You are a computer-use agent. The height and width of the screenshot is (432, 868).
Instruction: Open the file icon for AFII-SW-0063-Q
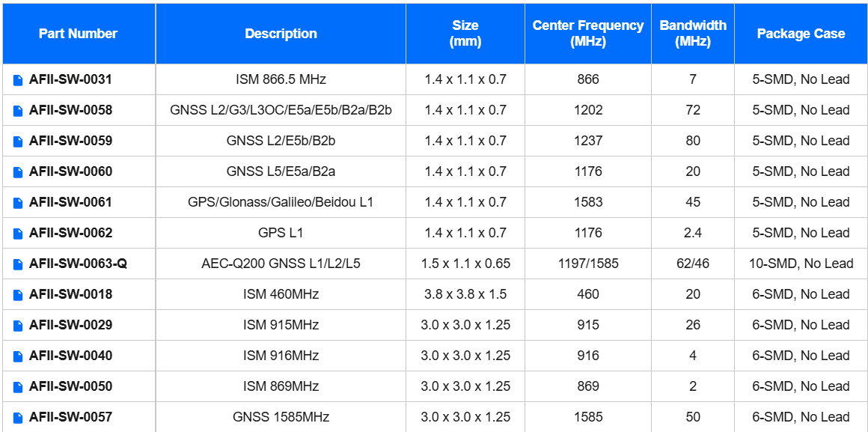pyautogui.click(x=18, y=264)
